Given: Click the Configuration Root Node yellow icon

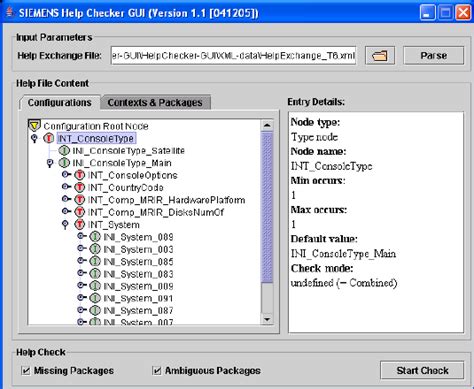Looking at the screenshot, I should coord(34,126).
